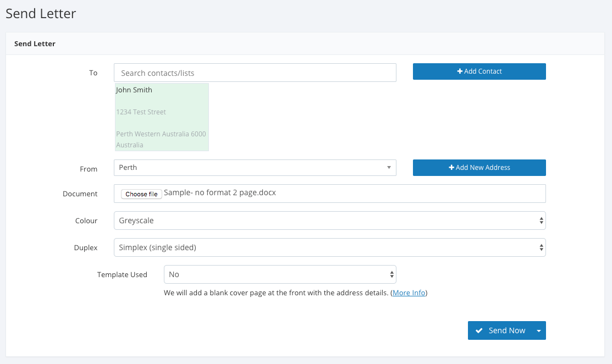The height and width of the screenshot is (364, 612).
Task: Click the Add Contact button
Action: coord(479,71)
